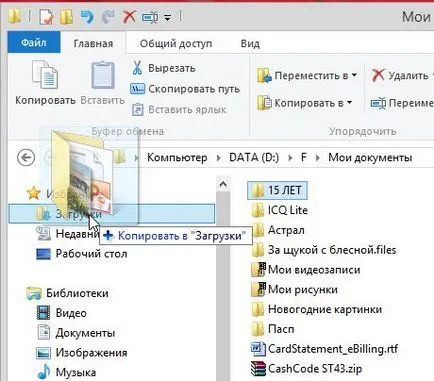This screenshot has width=434, height=381.
Task: Click DATA (D:) in the address breadcrumb
Action: (254, 157)
